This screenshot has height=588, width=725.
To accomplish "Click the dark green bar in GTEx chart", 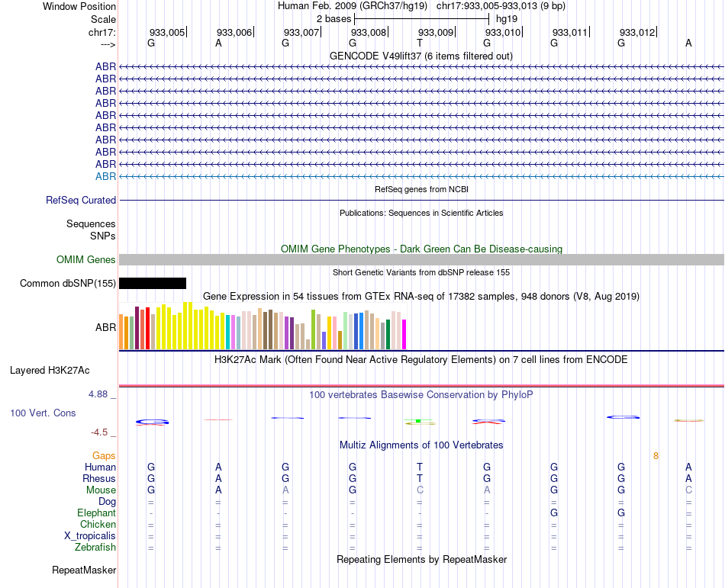I will [x=388, y=334].
